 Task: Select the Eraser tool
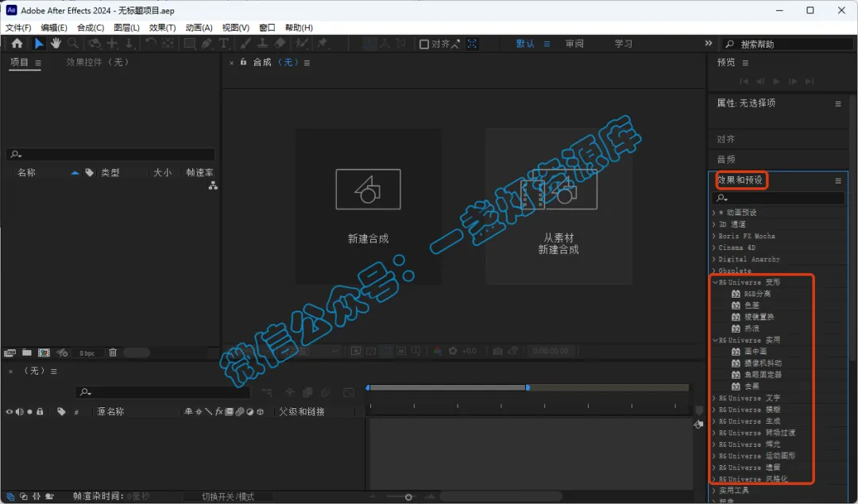pyautogui.click(x=280, y=43)
